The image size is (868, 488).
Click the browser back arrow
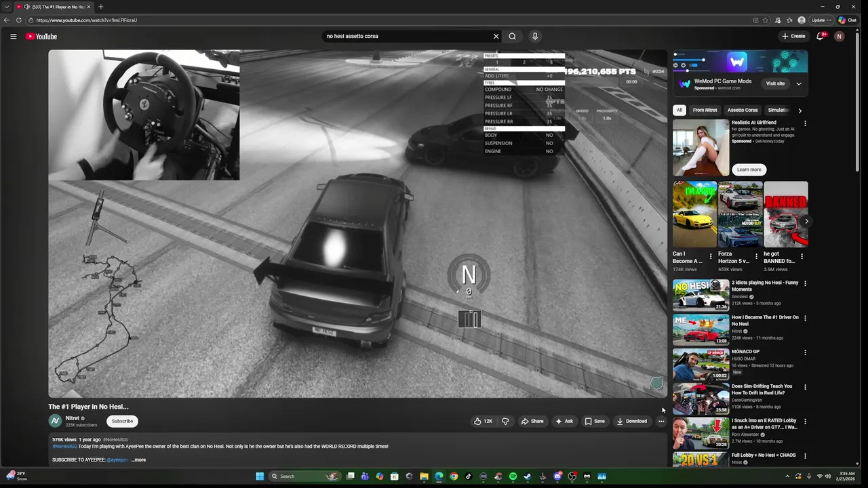point(7,20)
